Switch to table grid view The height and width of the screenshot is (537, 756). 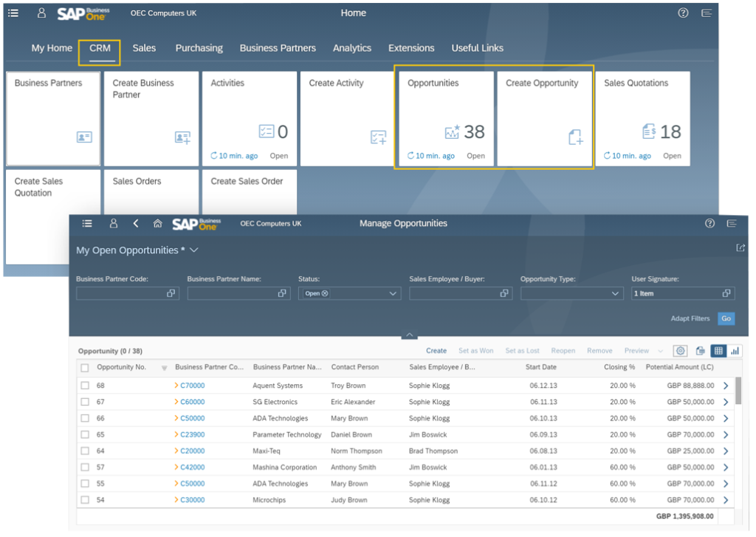[x=718, y=351]
